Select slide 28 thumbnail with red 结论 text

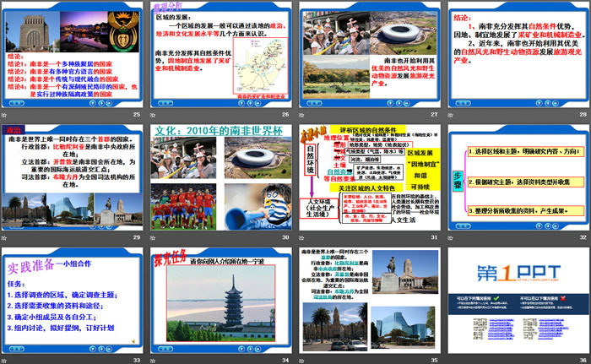(x=518, y=55)
